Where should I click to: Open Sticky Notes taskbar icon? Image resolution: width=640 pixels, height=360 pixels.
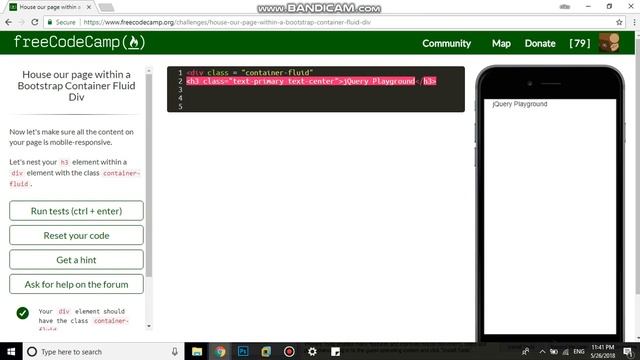coord(336,351)
